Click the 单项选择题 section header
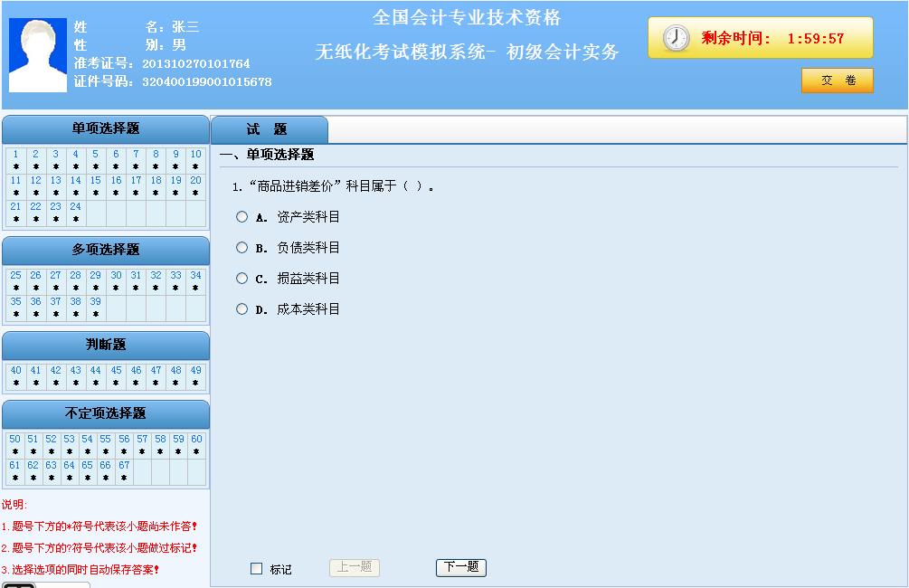 pos(106,128)
